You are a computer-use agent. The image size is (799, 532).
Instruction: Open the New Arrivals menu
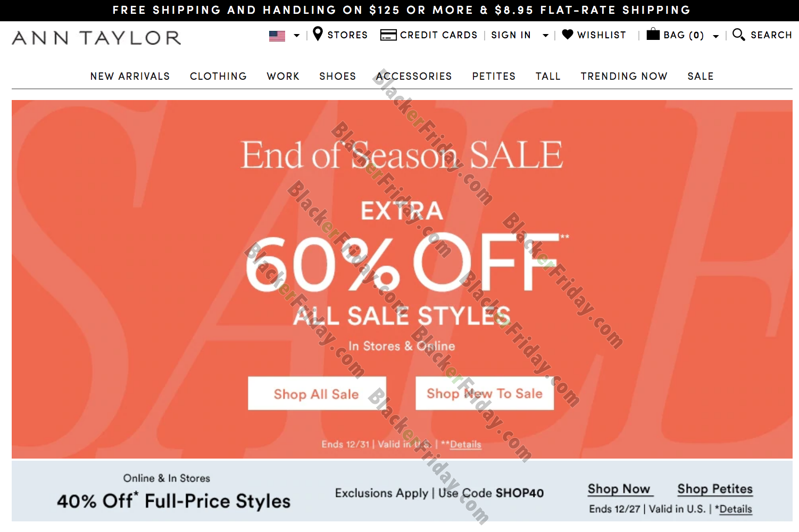[x=130, y=76]
